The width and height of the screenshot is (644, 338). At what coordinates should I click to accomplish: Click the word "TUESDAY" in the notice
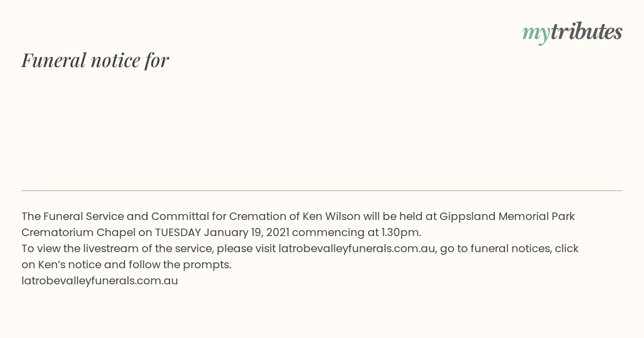178,232
